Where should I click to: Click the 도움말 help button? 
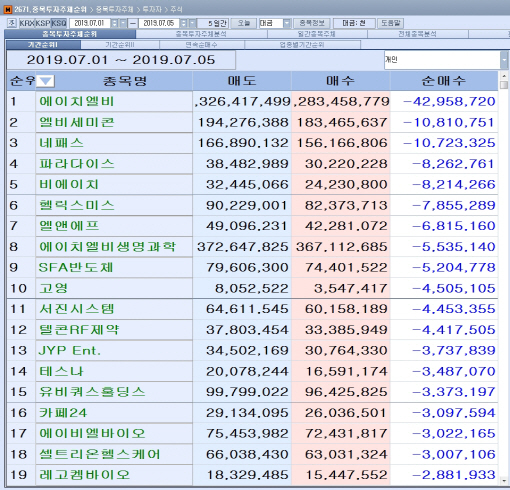coord(390,23)
